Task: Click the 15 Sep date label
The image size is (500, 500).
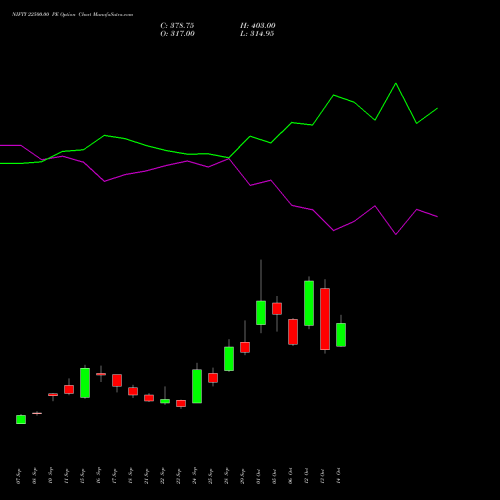Action: click(83, 476)
